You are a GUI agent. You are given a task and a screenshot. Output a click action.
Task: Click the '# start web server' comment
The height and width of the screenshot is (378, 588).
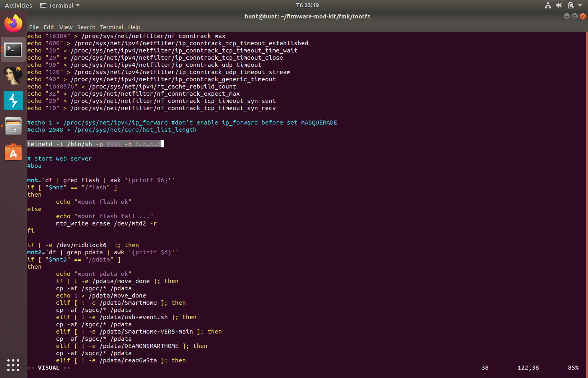pyautogui.click(x=59, y=159)
